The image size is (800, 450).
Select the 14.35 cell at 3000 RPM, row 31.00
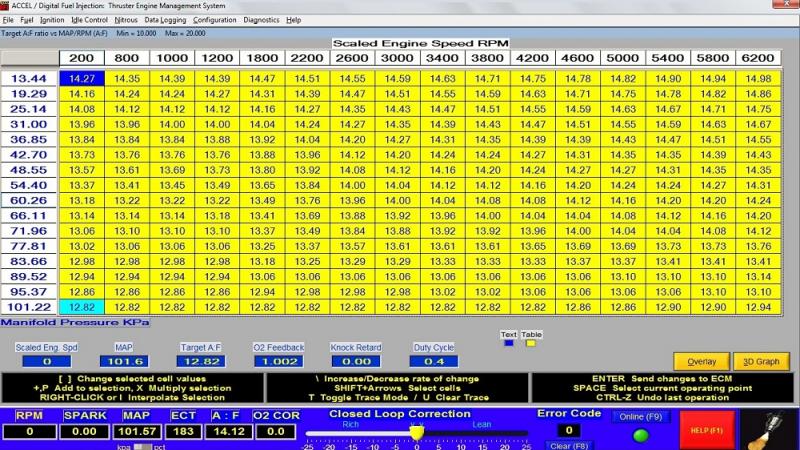pyautogui.click(x=397, y=124)
